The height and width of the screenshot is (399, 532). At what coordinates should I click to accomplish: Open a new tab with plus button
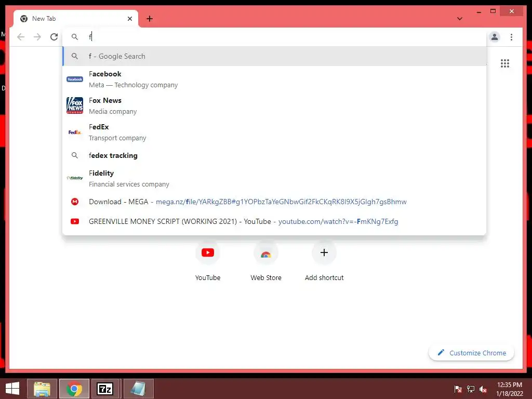pos(150,19)
